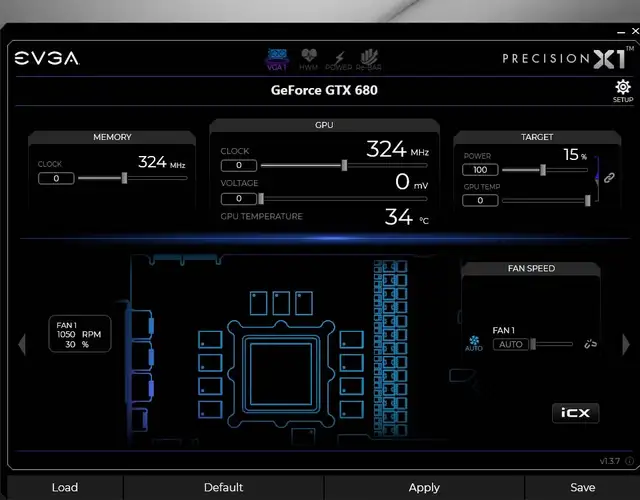Click the power target value field
Image resolution: width=640 pixels, height=500 pixels.
480,170
